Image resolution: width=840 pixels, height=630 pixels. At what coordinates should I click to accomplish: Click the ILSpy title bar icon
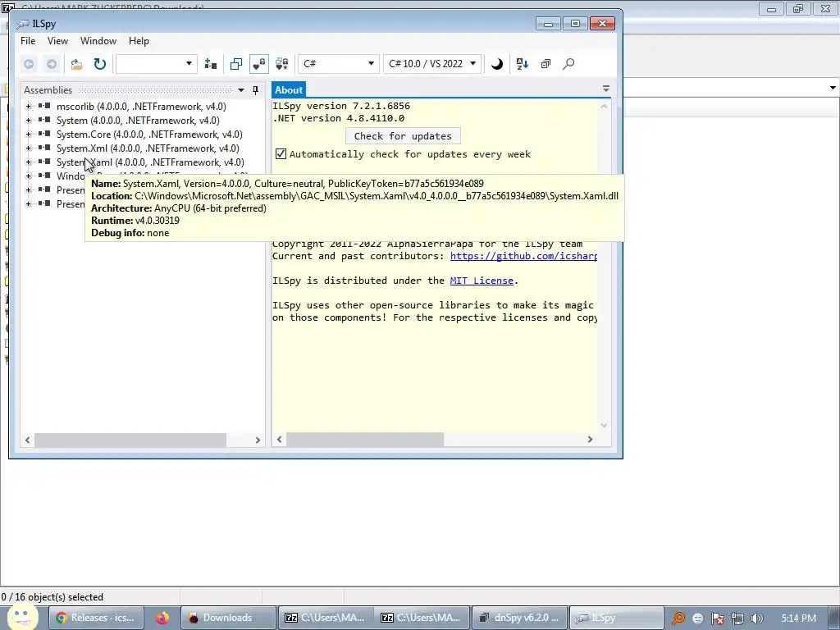point(22,24)
